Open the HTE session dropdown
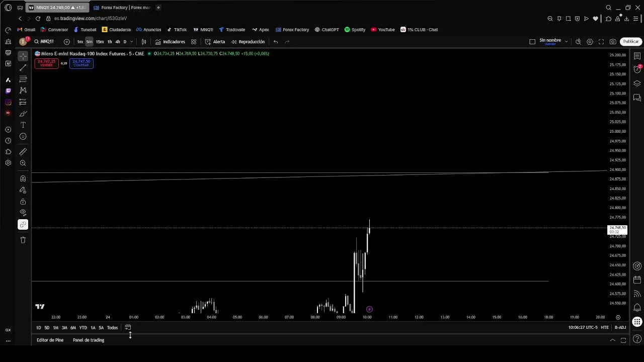 (605, 328)
